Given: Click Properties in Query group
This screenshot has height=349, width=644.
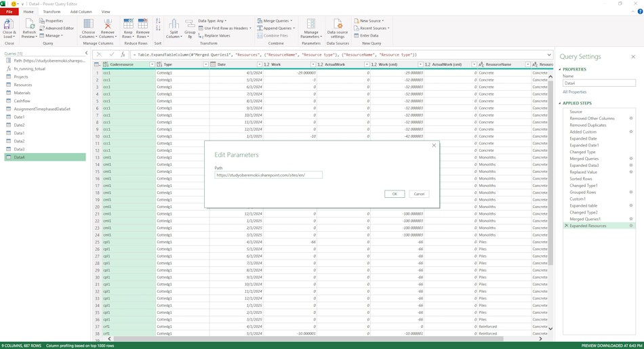Looking at the screenshot, I should pos(52,21).
